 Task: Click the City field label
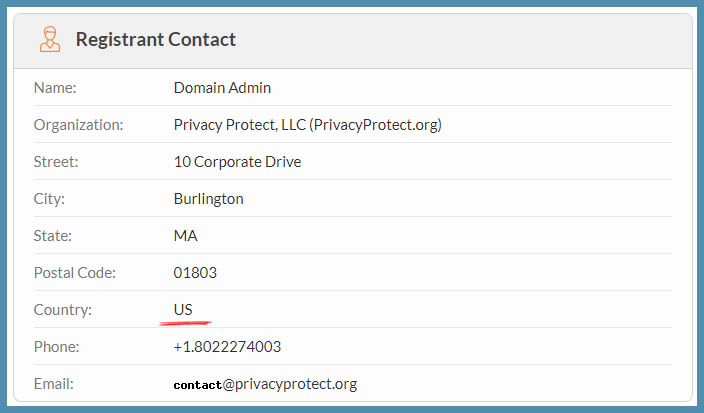pos(49,199)
